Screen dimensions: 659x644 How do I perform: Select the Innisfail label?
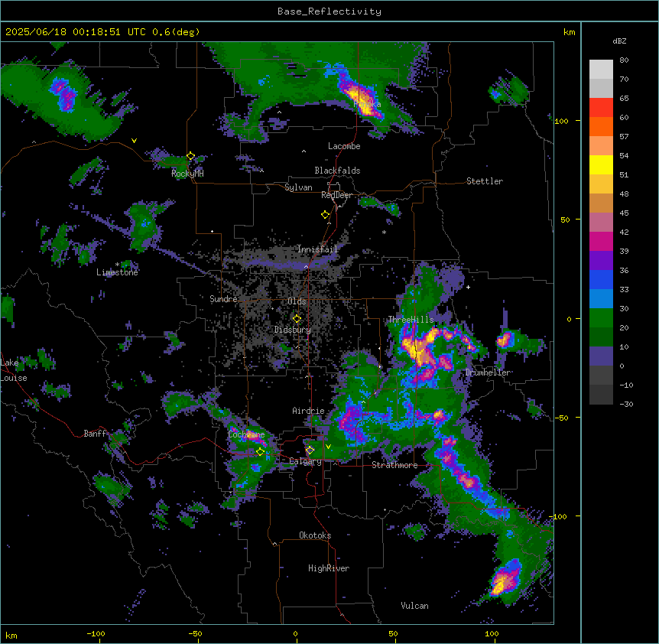(x=317, y=249)
